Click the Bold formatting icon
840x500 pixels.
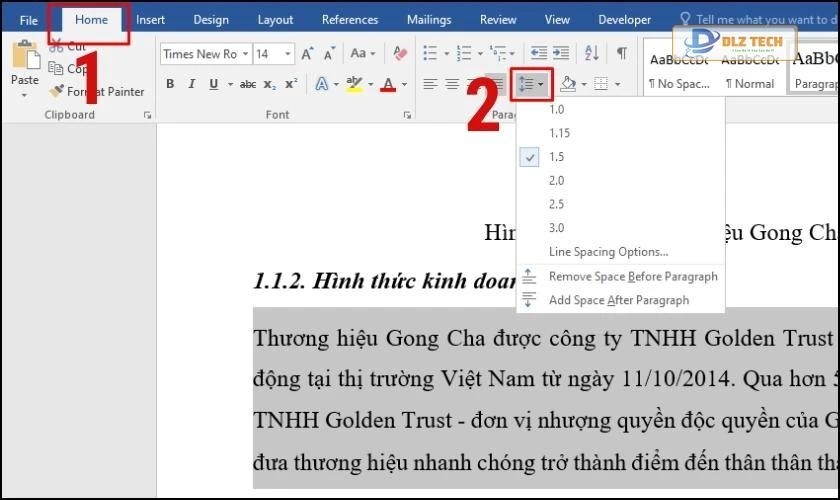[x=170, y=84]
